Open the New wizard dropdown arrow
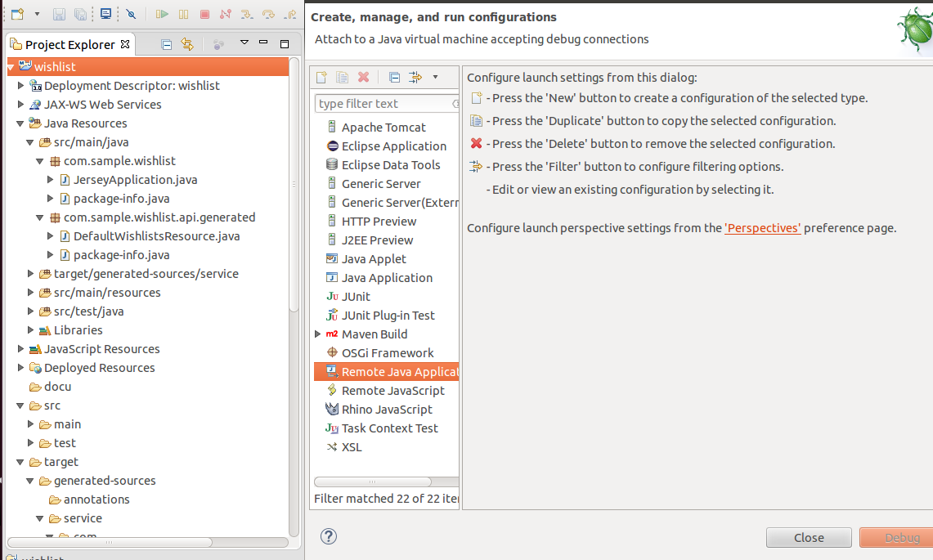The image size is (933, 560). 37,14
